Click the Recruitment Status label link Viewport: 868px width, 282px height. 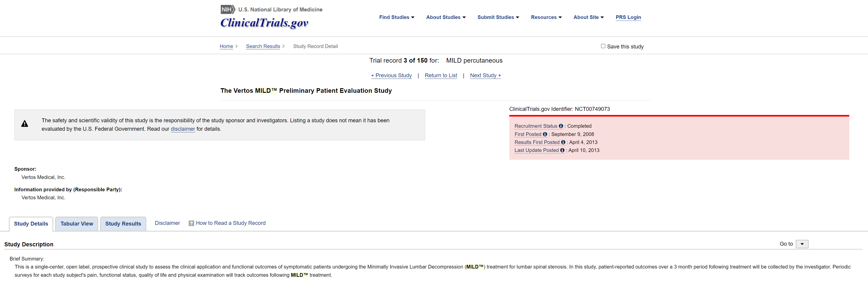click(x=536, y=126)
